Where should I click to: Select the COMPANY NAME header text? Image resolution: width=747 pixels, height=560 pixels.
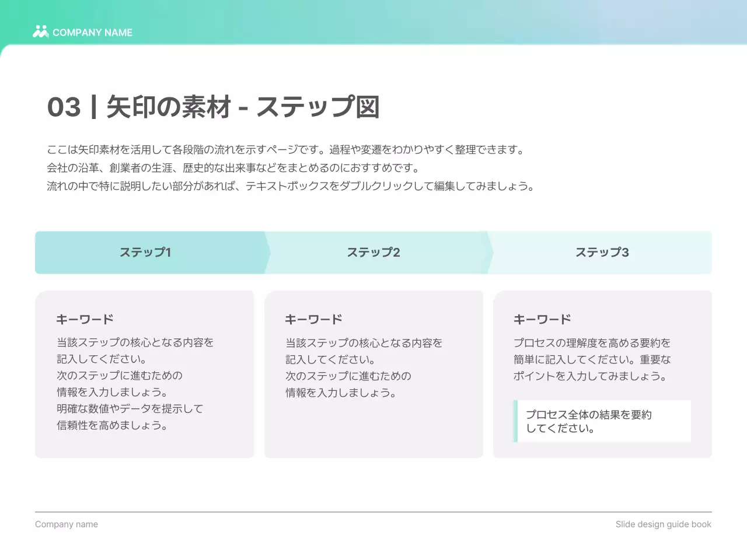(x=92, y=33)
